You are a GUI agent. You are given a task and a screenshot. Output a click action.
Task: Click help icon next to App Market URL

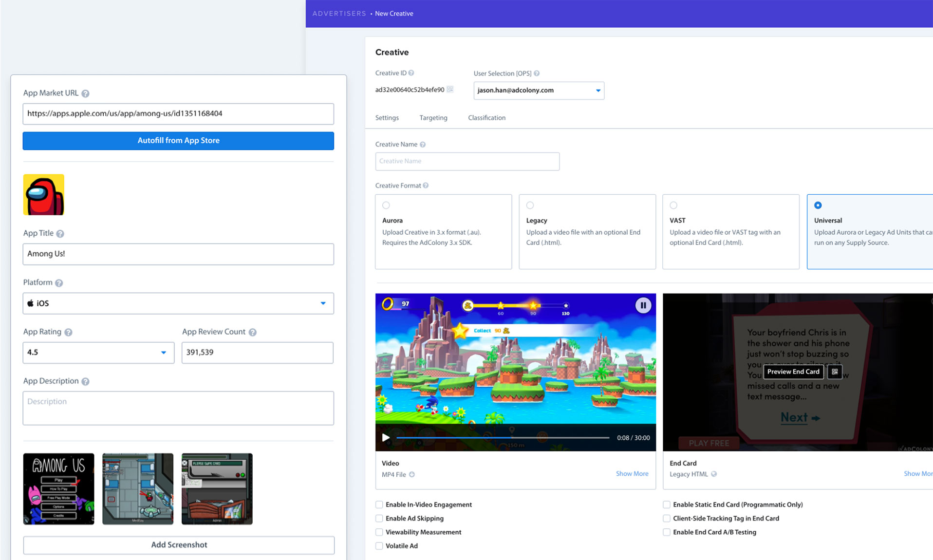coord(85,93)
